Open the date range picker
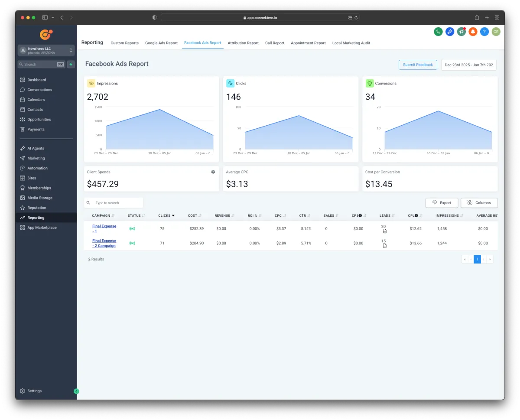 (x=468, y=65)
